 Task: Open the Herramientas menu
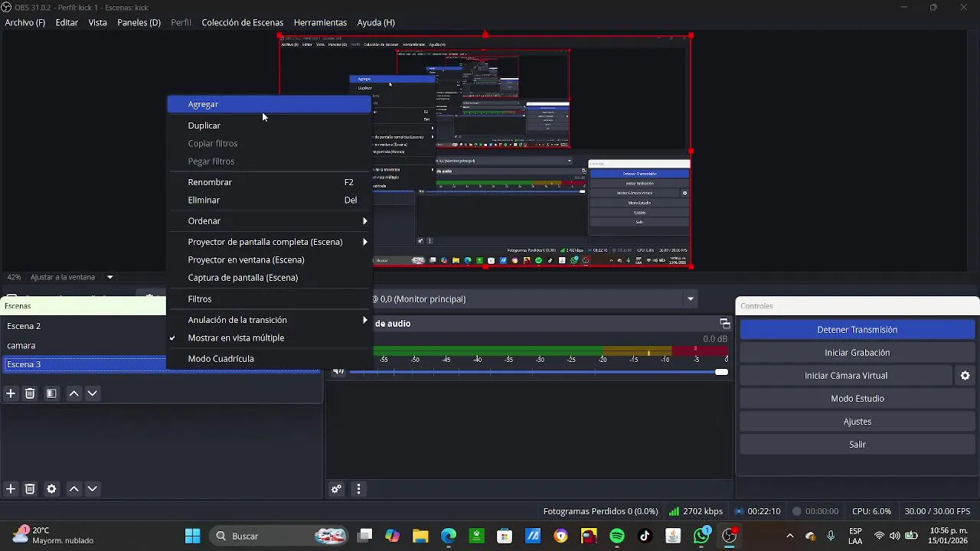[x=320, y=22]
